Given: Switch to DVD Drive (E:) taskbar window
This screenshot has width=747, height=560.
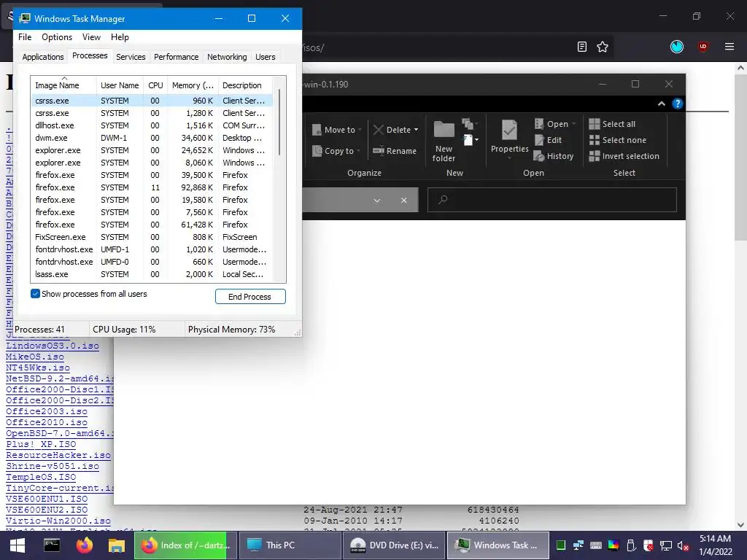Looking at the screenshot, I should [x=394, y=545].
